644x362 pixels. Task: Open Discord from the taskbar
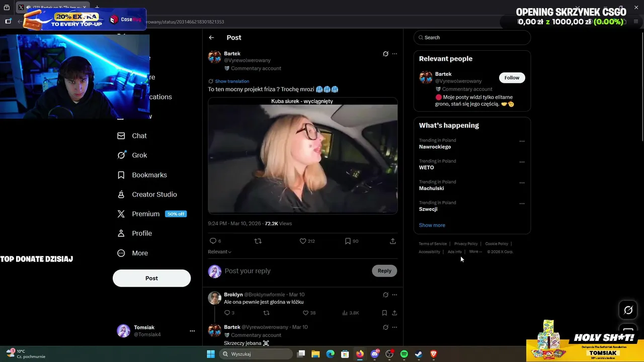click(x=375, y=354)
